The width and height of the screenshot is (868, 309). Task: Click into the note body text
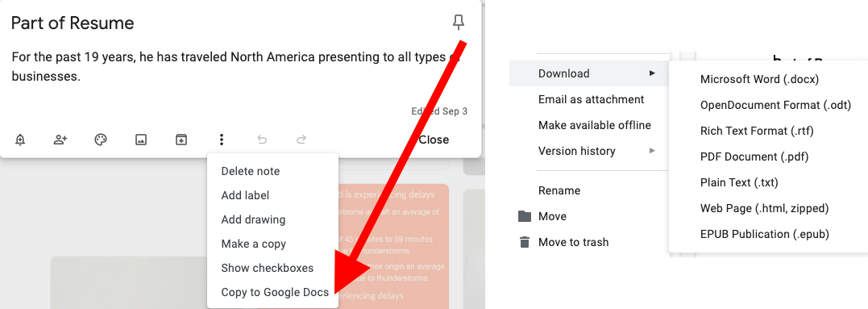pos(235,66)
